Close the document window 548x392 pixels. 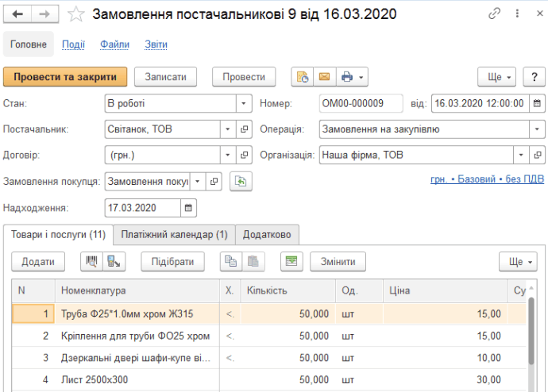[x=539, y=13]
